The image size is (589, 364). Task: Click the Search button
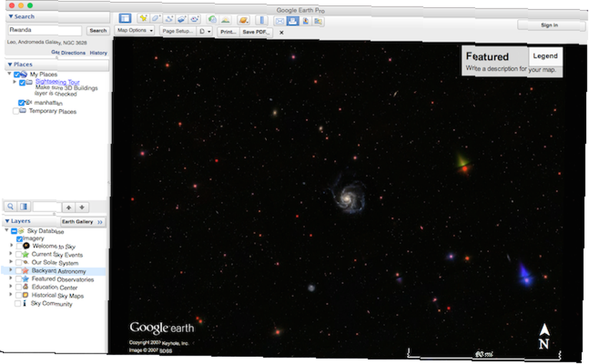[x=98, y=31]
